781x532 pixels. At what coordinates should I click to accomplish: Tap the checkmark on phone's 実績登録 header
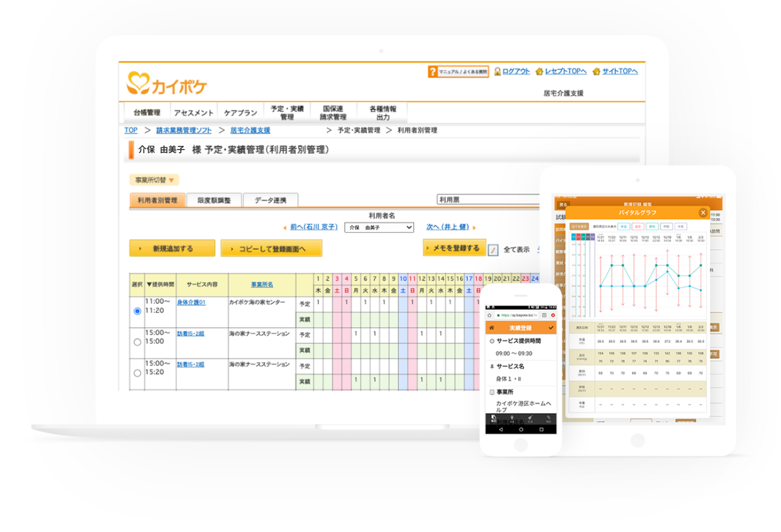(551, 328)
